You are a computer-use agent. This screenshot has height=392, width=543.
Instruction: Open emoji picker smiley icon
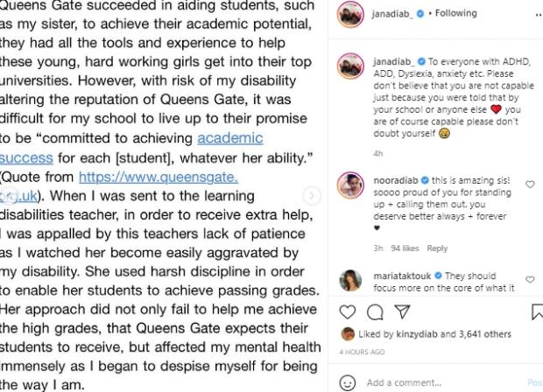pyautogui.click(x=348, y=382)
